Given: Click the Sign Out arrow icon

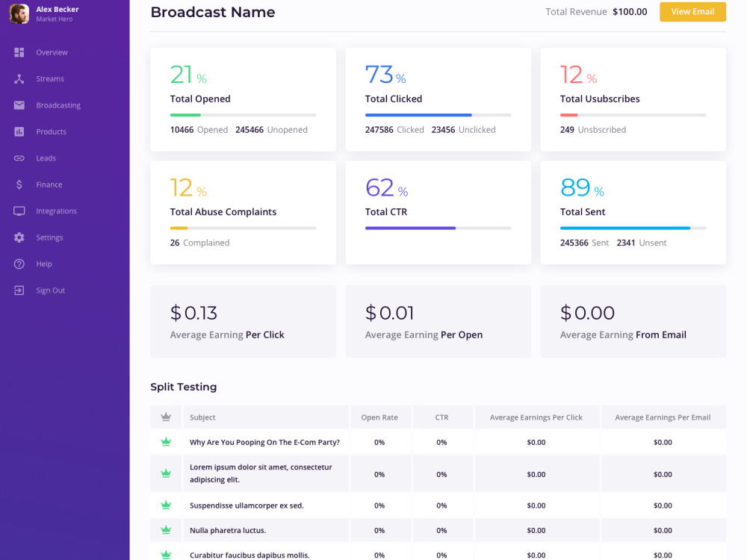Looking at the screenshot, I should pos(19,290).
